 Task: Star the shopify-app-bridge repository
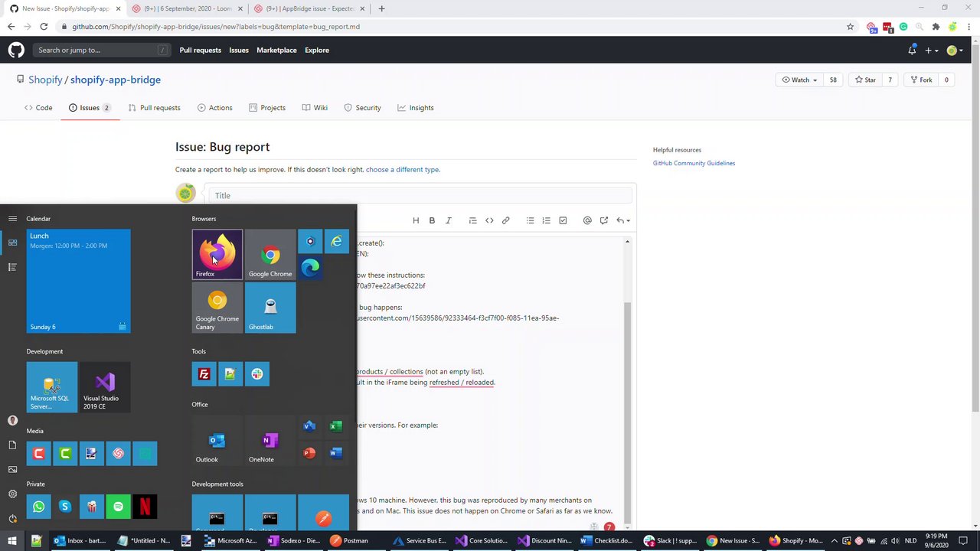tap(865, 80)
